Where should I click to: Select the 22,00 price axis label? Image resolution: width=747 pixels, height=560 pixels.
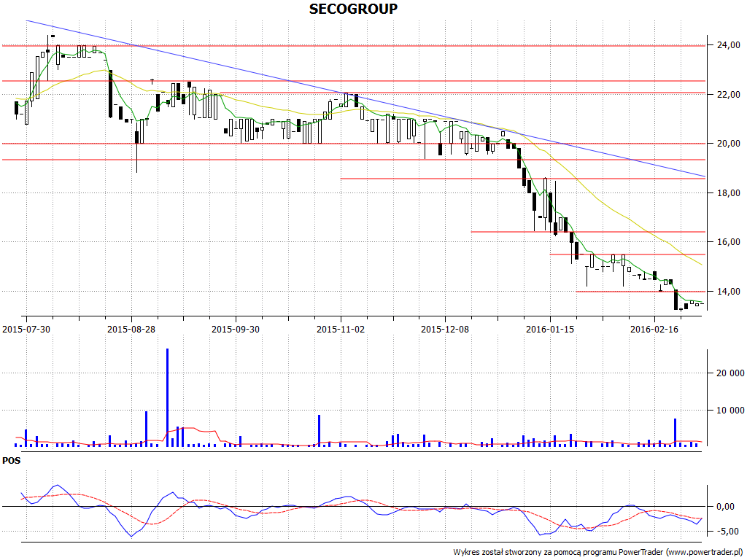pyautogui.click(x=729, y=95)
